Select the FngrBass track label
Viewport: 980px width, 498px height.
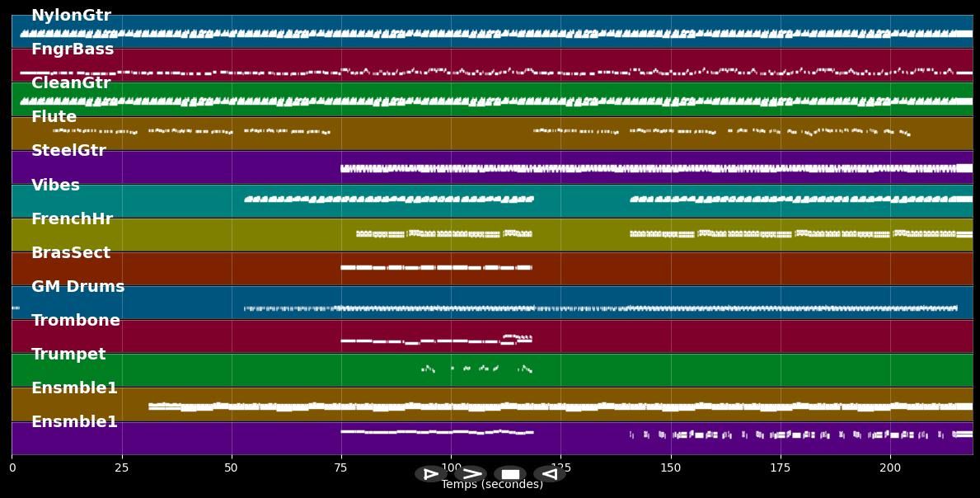pyautogui.click(x=73, y=49)
